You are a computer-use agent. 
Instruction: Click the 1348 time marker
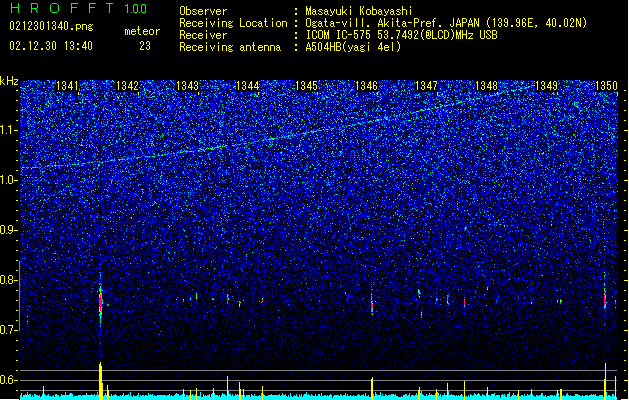(x=486, y=86)
